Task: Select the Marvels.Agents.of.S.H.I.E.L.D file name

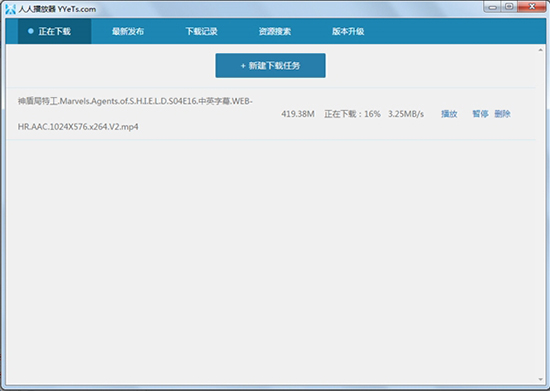Action: pos(135,114)
